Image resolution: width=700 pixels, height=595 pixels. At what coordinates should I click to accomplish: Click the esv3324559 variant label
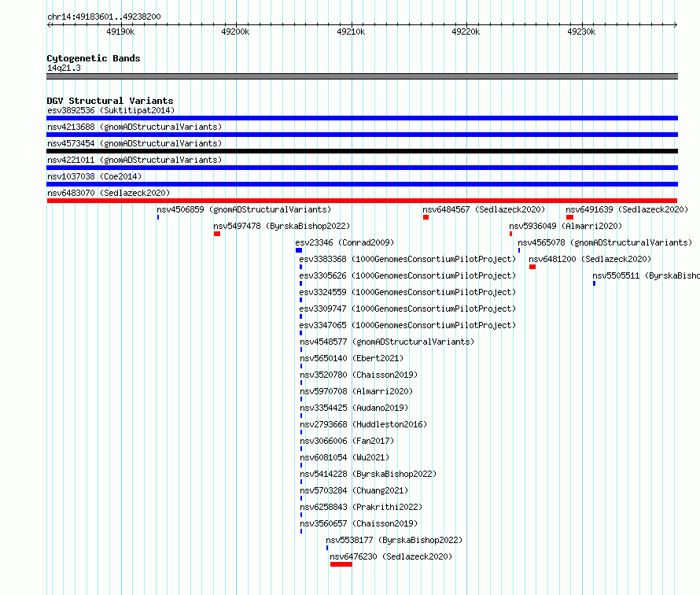coord(407,292)
